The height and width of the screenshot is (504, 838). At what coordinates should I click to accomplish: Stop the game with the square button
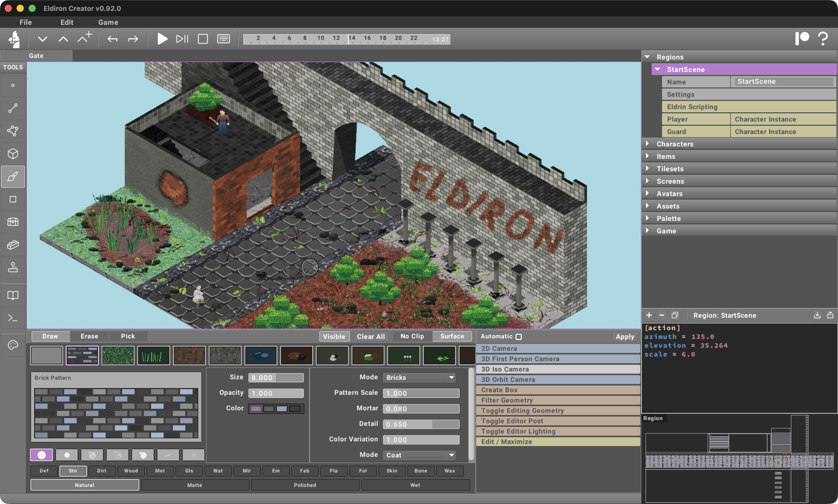[203, 39]
